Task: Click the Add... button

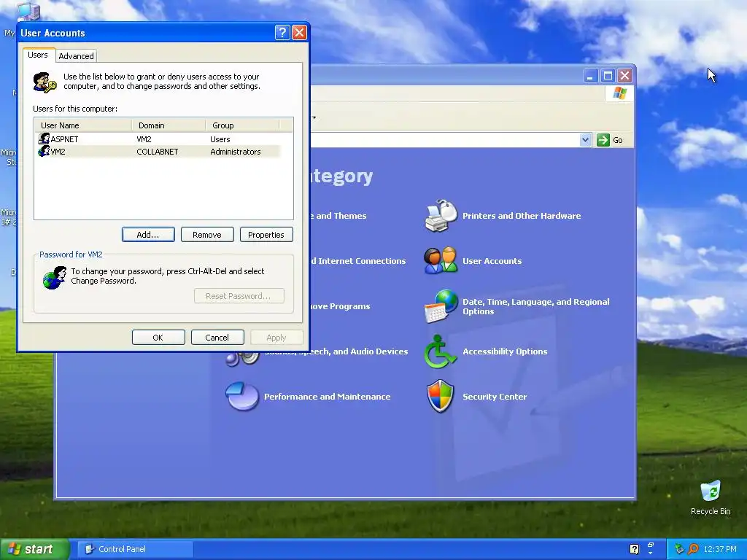Action: click(148, 235)
